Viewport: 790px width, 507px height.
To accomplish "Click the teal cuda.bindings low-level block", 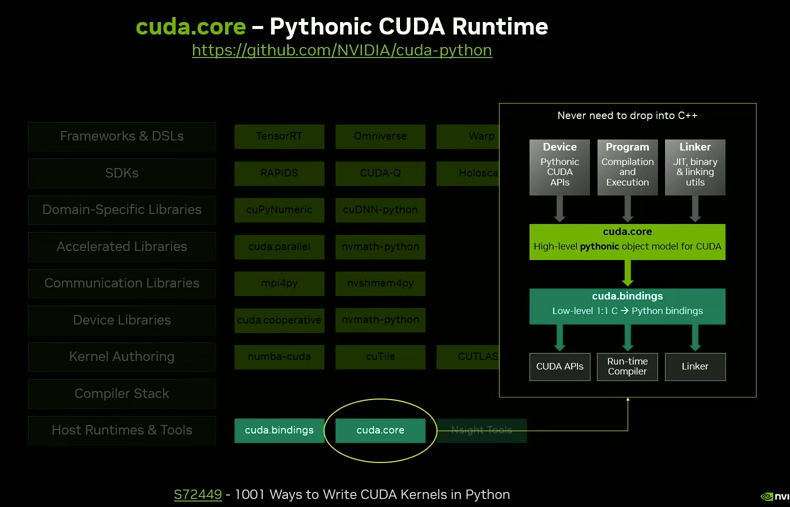I will tap(627, 306).
